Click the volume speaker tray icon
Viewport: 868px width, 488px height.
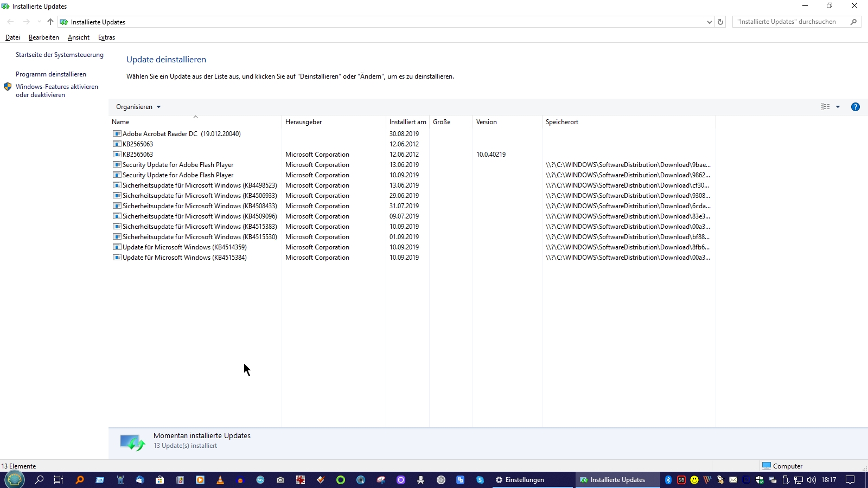(812, 480)
